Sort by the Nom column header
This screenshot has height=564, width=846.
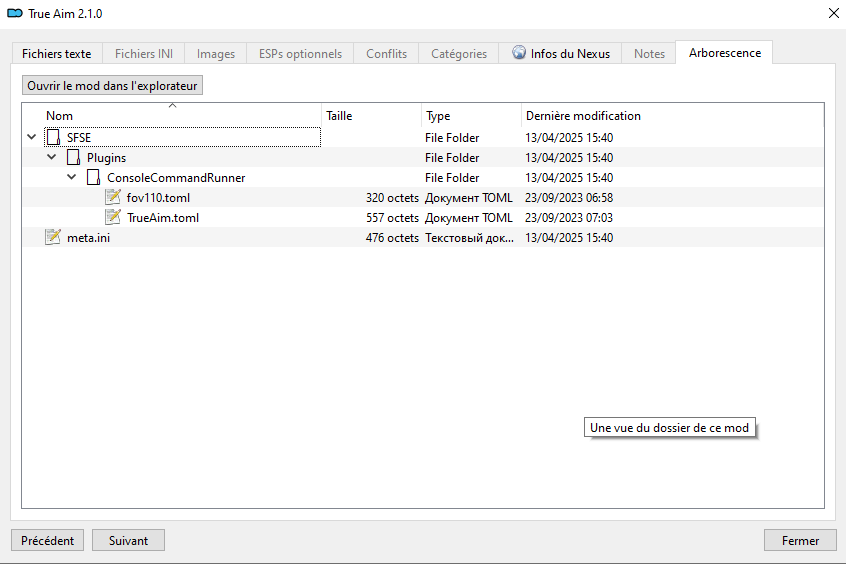pos(172,115)
